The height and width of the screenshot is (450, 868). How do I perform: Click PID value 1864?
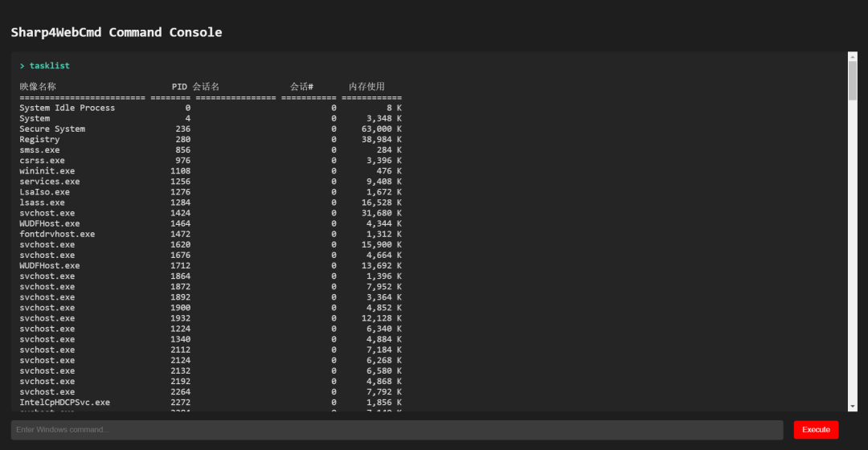[181, 276]
